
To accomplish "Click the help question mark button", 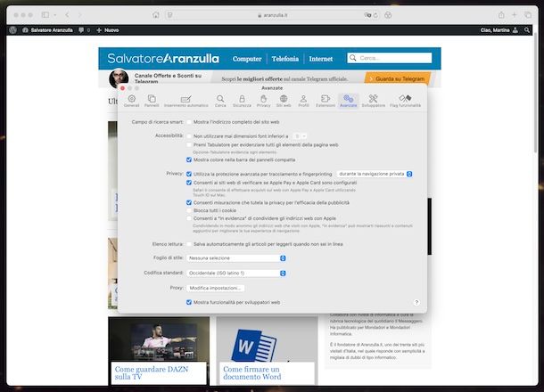I will point(416,302).
